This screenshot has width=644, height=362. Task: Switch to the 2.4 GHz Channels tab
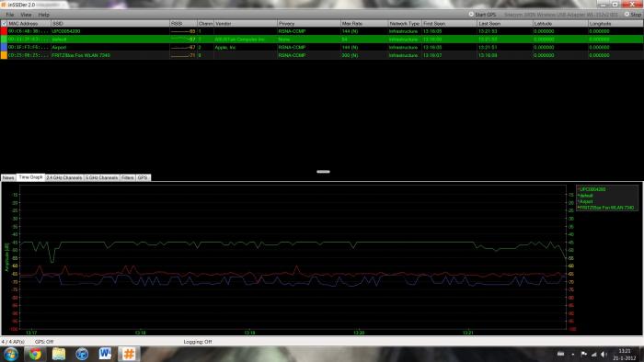64,178
